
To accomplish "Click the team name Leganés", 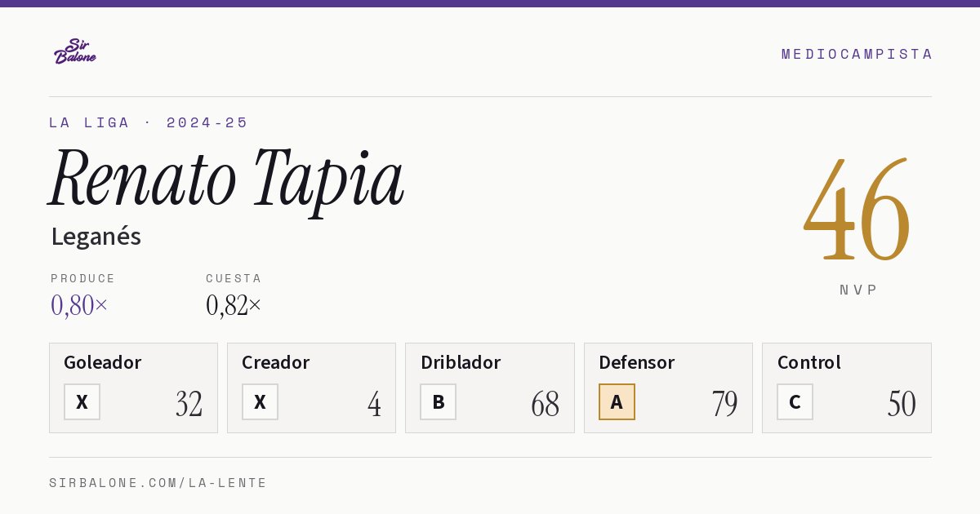I will (96, 237).
